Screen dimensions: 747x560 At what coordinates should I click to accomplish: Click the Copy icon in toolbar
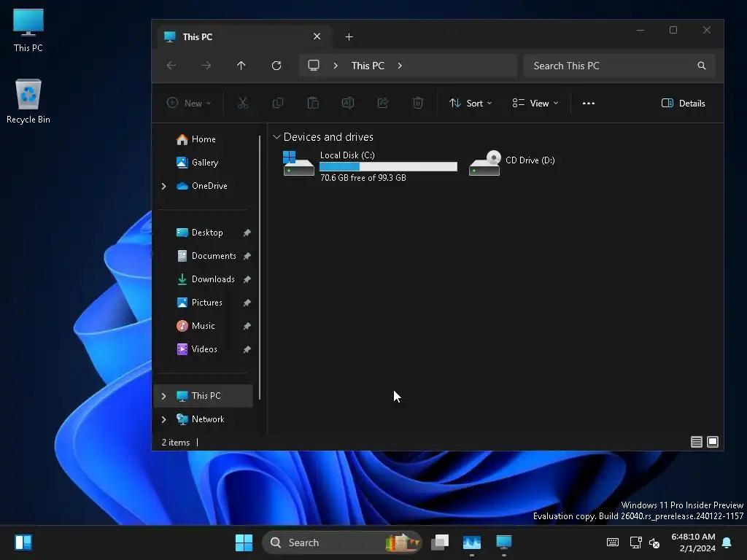278,103
